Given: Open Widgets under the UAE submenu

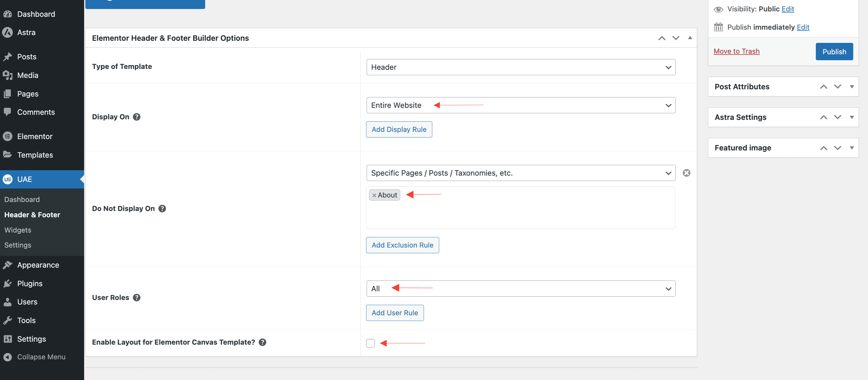Looking at the screenshot, I should (x=18, y=230).
